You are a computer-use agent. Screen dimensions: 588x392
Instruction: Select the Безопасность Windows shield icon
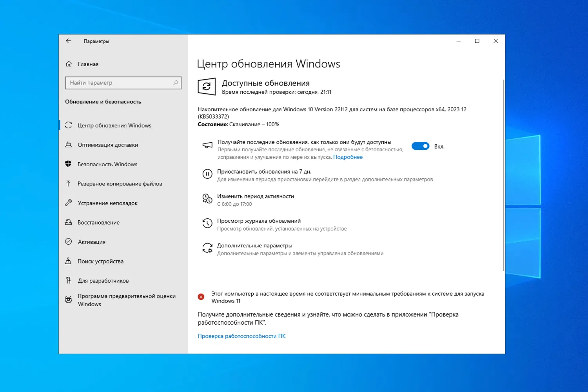point(69,164)
